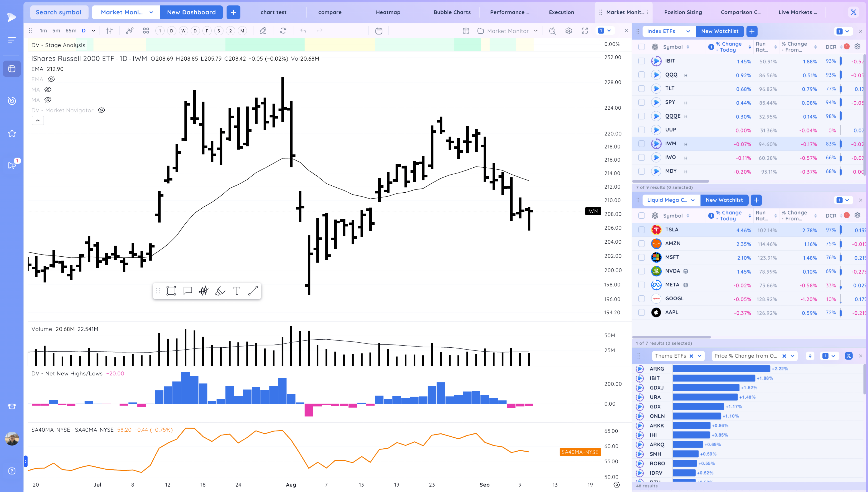Tick the IBIT row checkbox
Viewport: 868px width, 492px height.
(641, 61)
